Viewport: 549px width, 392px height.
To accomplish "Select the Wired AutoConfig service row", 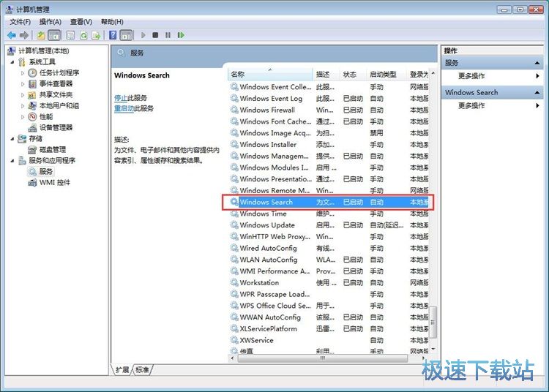I will [329, 248].
